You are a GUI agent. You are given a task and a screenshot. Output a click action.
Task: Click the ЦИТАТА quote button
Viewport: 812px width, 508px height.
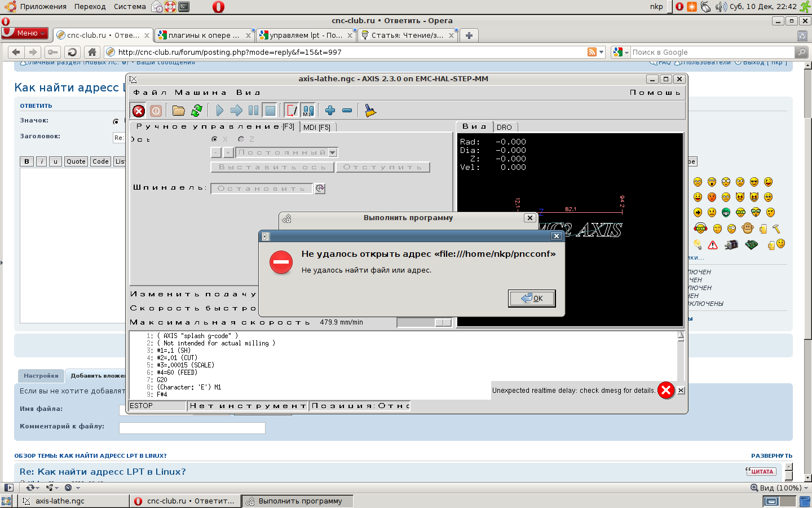click(x=761, y=471)
